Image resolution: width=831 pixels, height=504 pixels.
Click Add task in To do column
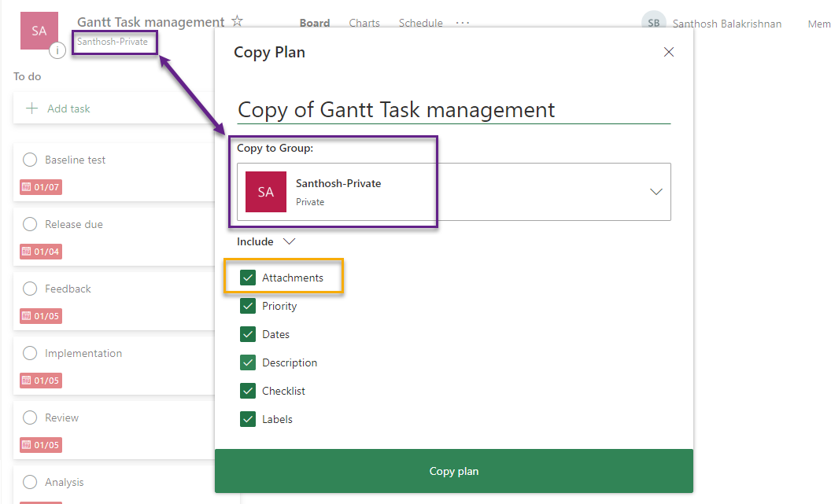pyautogui.click(x=68, y=109)
